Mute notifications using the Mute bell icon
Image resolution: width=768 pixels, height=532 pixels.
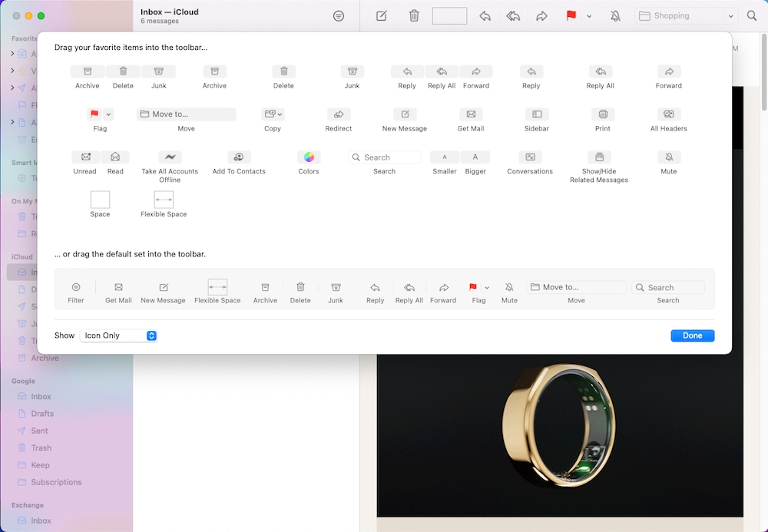(x=667, y=157)
